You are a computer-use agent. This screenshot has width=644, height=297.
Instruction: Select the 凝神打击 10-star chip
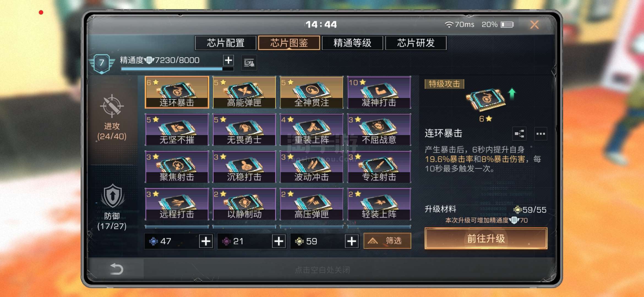coord(379,92)
